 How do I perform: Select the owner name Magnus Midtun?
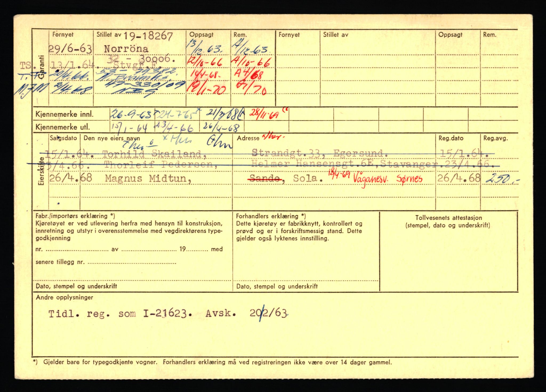pyautogui.click(x=148, y=178)
